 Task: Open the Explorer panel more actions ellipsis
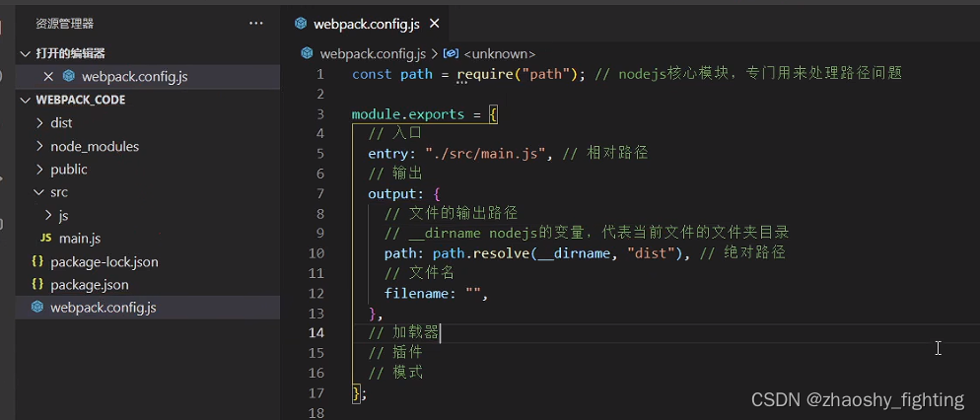[x=256, y=24]
